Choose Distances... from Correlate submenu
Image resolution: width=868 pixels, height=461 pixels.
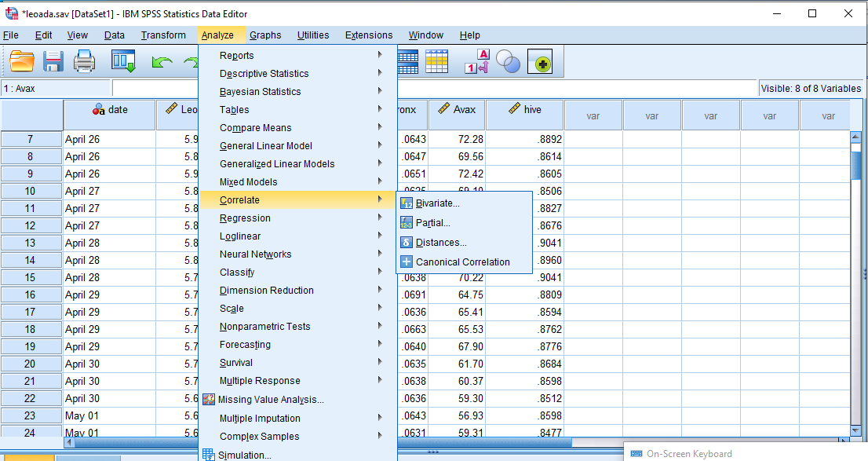point(464,242)
